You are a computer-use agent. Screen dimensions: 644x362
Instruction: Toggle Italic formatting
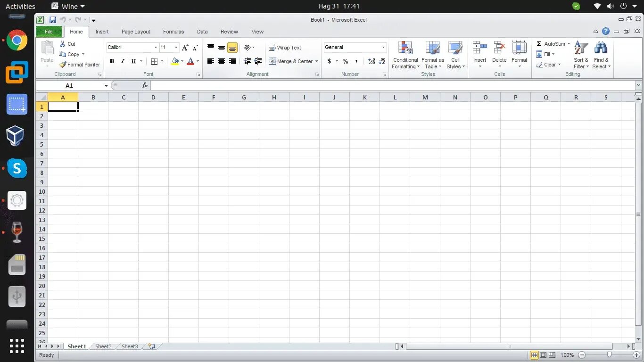123,61
